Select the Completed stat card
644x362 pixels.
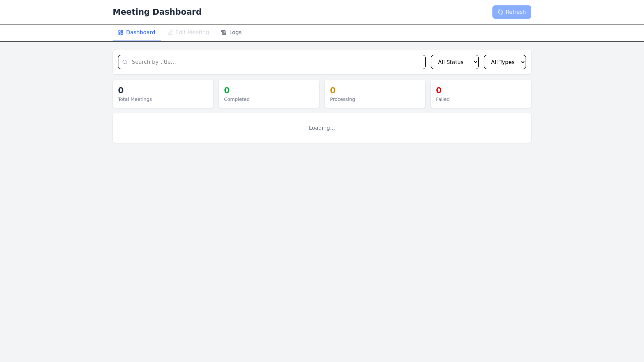point(269,94)
